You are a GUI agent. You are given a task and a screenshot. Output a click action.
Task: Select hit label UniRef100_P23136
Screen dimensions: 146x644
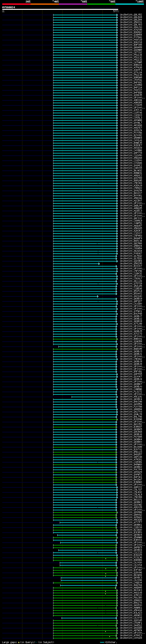pyautogui.click(x=131, y=557)
